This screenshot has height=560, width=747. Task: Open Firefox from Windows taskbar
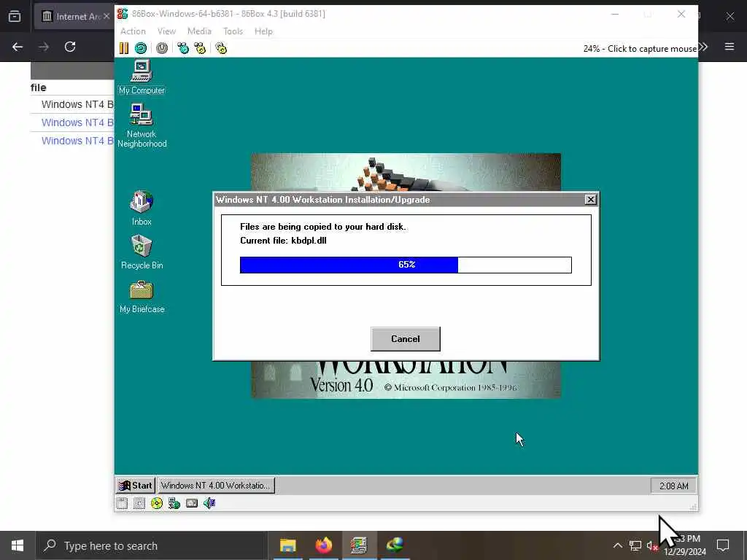pyautogui.click(x=323, y=545)
